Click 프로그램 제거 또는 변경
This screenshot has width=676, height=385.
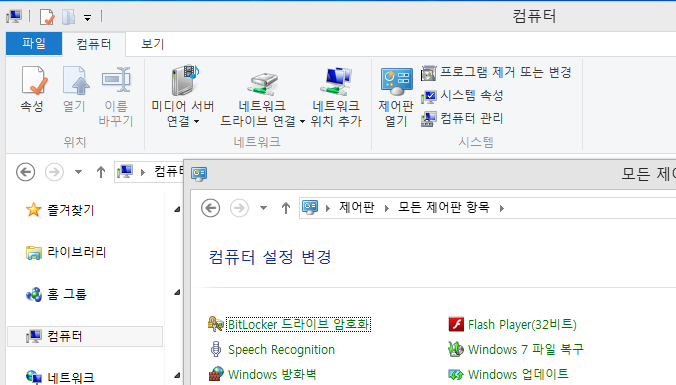click(x=496, y=72)
